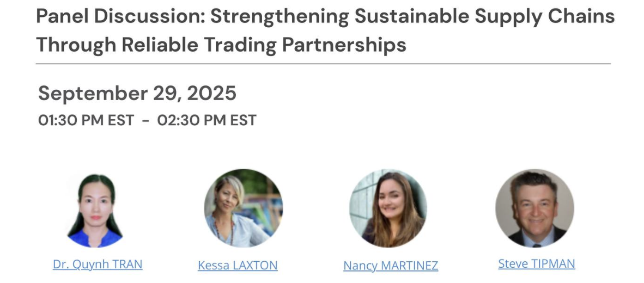The height and width of the screenshot is (283, 644).
Task: Click the "Through Reliable Trading Partnerships" title line
Action: [221, 45]
